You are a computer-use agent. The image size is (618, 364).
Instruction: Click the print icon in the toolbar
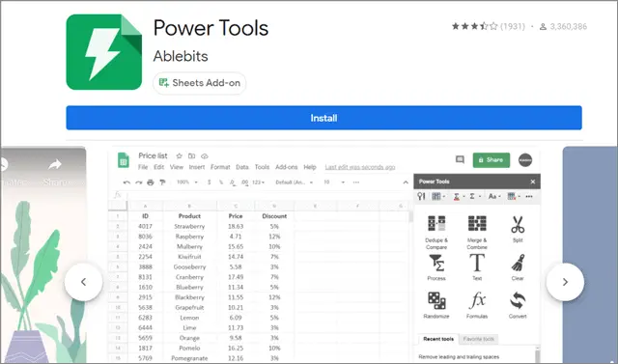point(151,182)
